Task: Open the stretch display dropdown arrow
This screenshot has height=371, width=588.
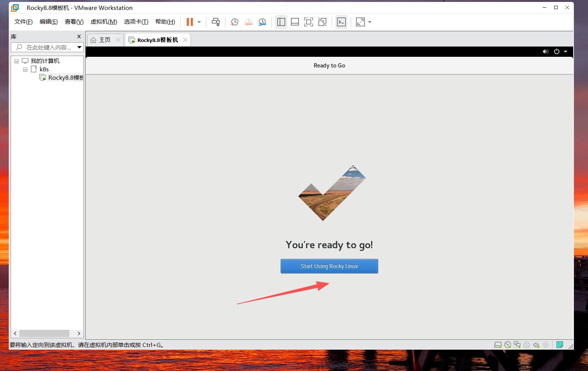Action: tap(370, 22)
